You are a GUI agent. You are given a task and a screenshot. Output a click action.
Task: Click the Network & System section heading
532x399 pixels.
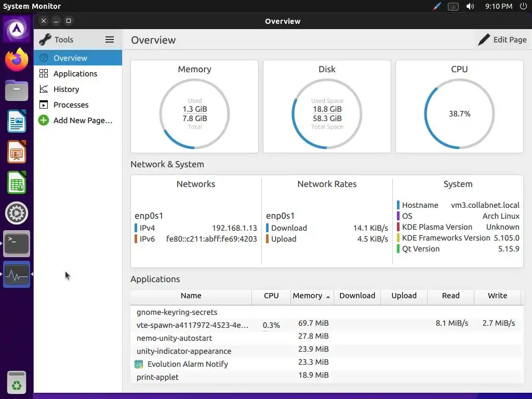tap(167, 165)
